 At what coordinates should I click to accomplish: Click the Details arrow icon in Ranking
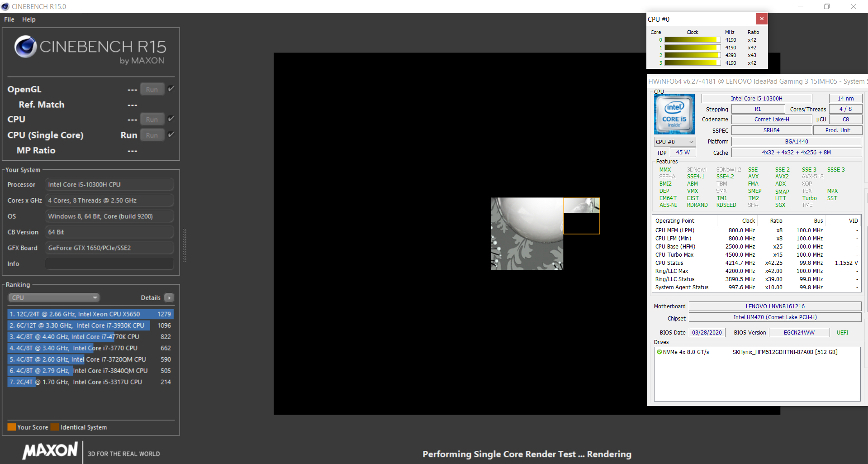coord(169,298)
